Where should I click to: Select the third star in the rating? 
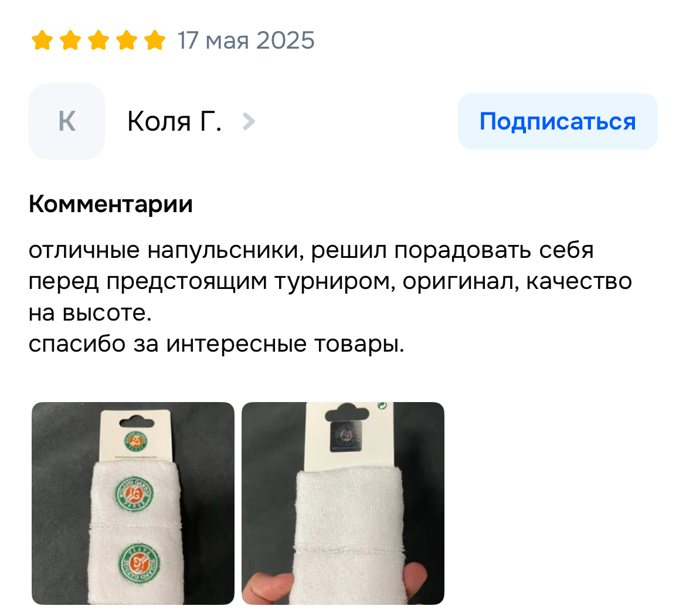point(99,40)
